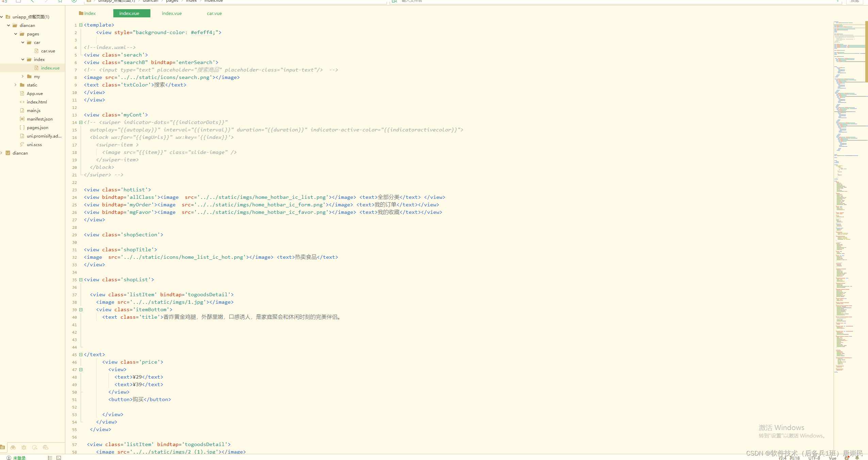Click the Vue language mode in status bar
Image resolution: width=868 pixels, height=460 pixels.
pos(832,458)
